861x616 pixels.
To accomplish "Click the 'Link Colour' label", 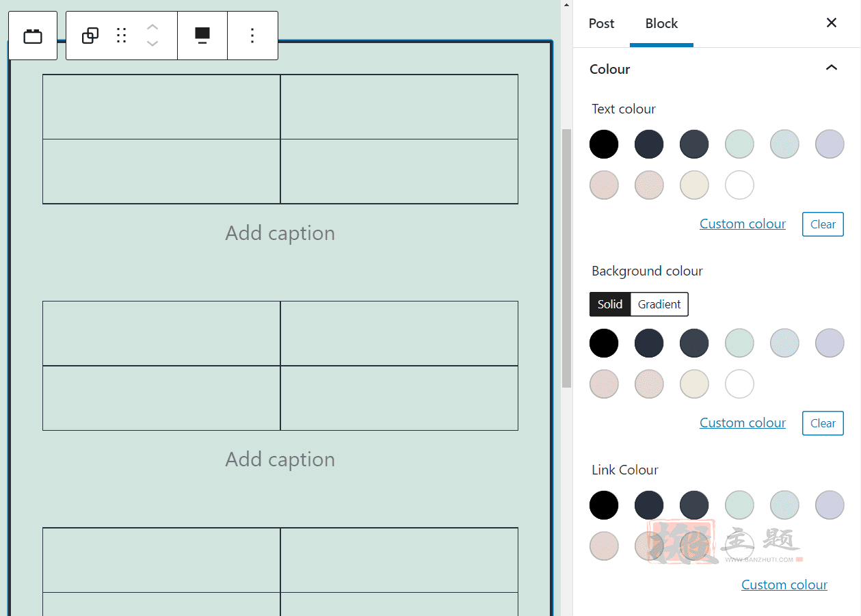I will [625, 470].
